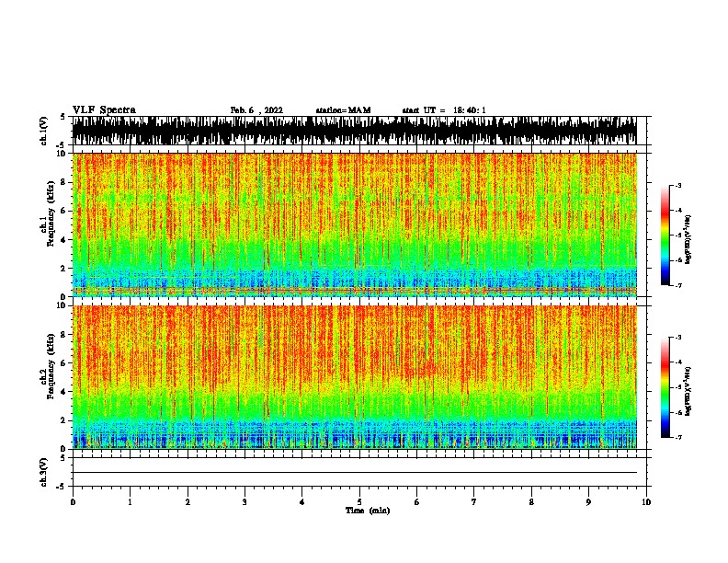Select the "Feb. 6 , 2022" date label
This screenshot has width=728, height=563.
[x=256, y=110]
